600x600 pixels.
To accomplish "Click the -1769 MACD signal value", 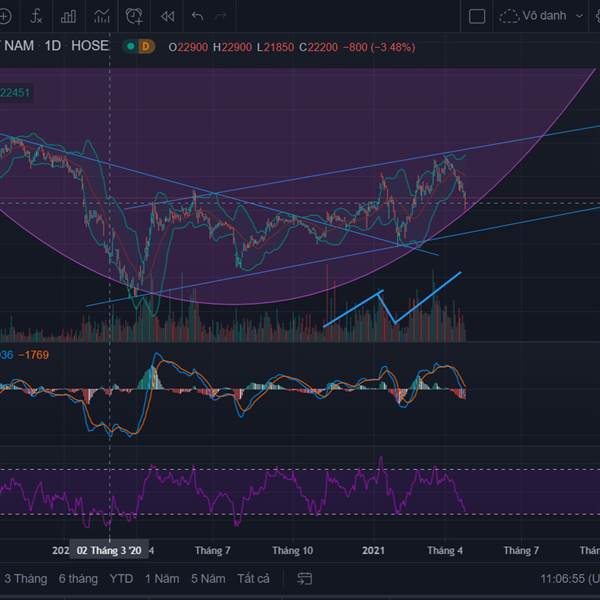I will coord(33,355).
